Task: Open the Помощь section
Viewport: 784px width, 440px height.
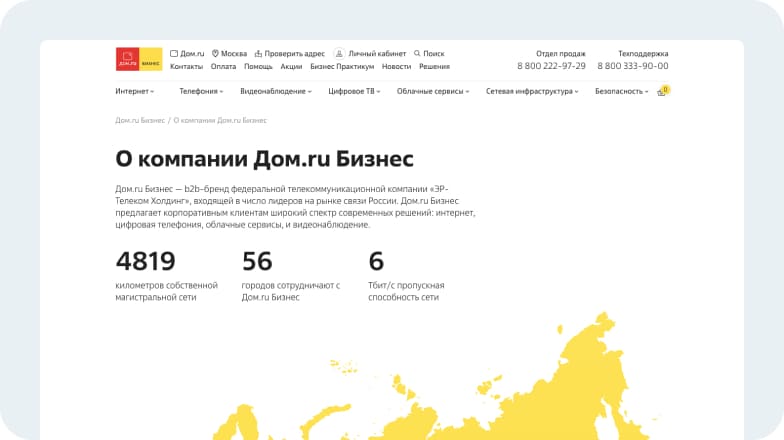Action: pyautogui.click(x=258, y=66)
